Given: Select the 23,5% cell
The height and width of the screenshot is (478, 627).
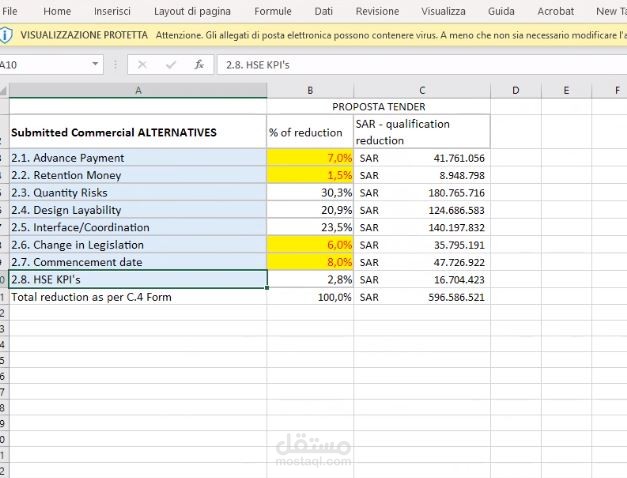Looking at the screenshot, I should click(x=310, y=227).
